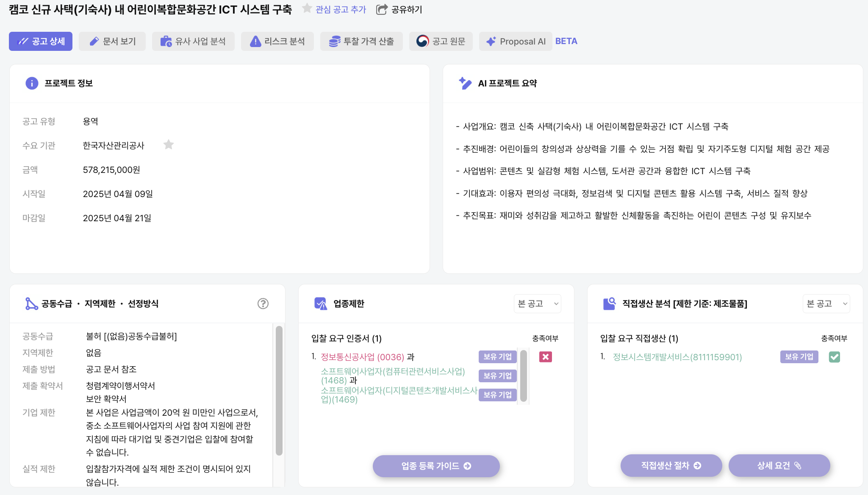Click the green 충족여부 checkmark
This screenshot has height=495, width=868.
834,357
